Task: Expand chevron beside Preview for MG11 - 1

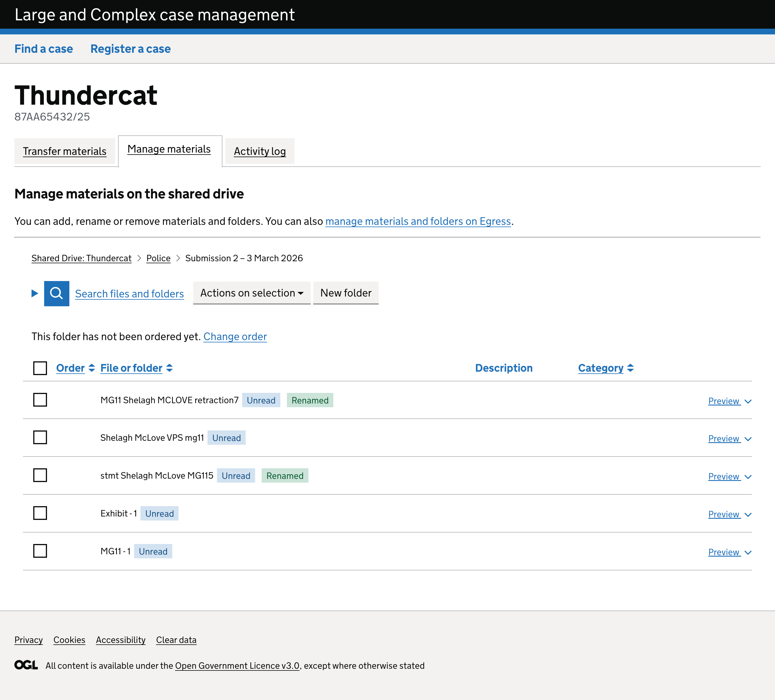Action: 748,553
